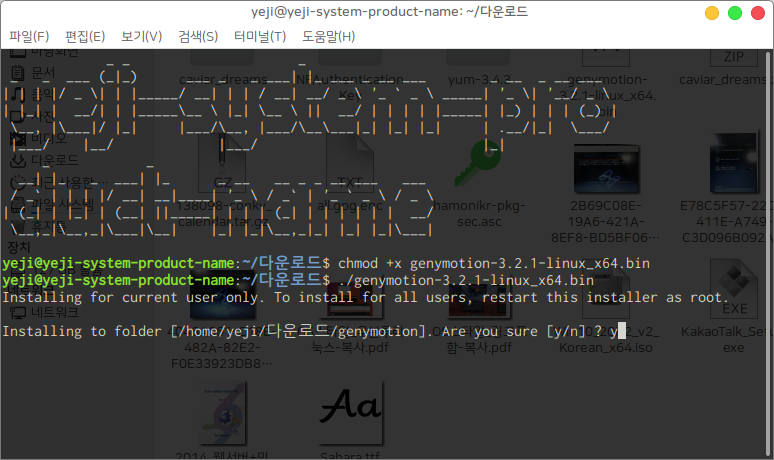Click the terminal window title text
This screenshot has height=460, width=774.
coord(387,12)
